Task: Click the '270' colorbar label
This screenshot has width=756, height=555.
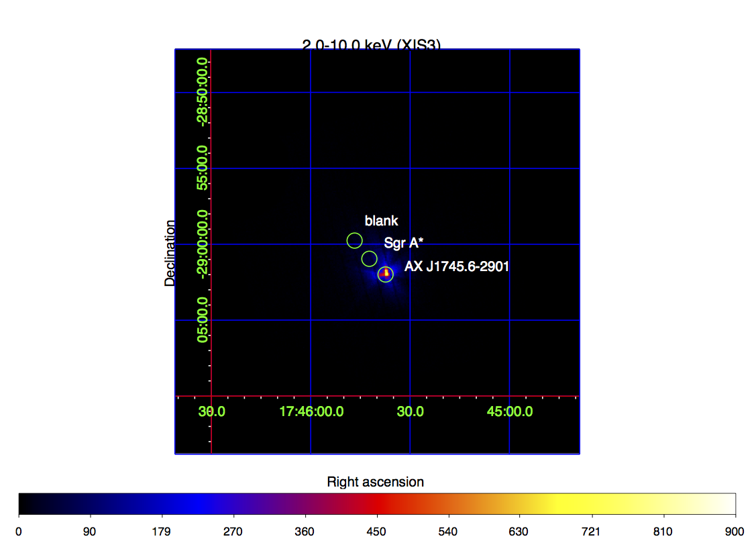Action: click(233, 532)
